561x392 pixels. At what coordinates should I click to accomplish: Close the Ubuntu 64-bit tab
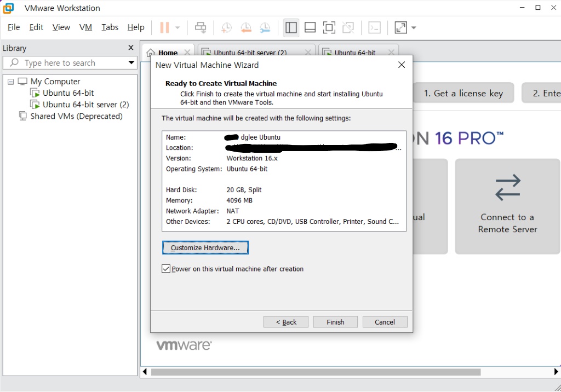point(391,52)
